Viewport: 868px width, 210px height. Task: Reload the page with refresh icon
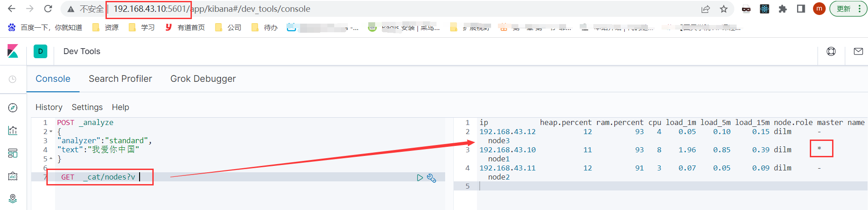pyautogui.click(x=48, y=9)
